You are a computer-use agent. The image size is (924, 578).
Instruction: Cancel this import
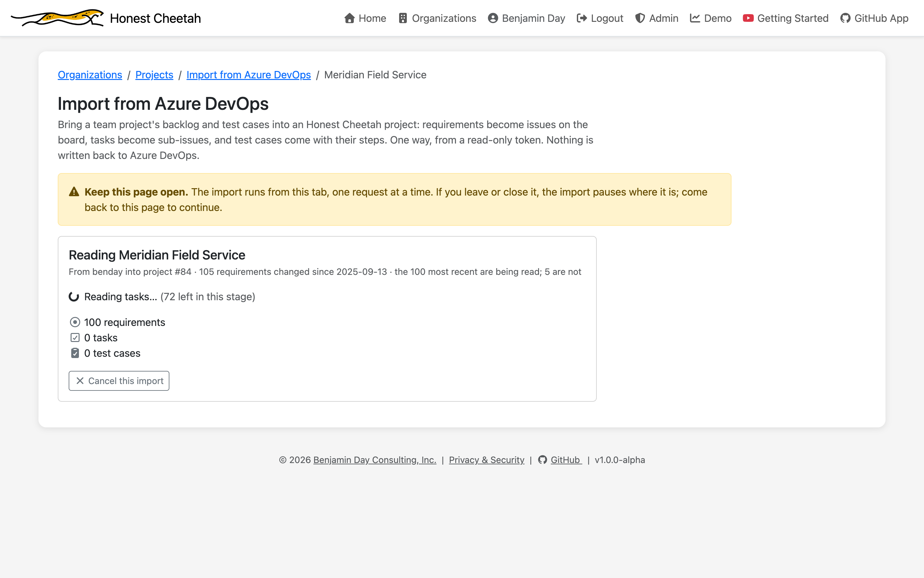119,381
